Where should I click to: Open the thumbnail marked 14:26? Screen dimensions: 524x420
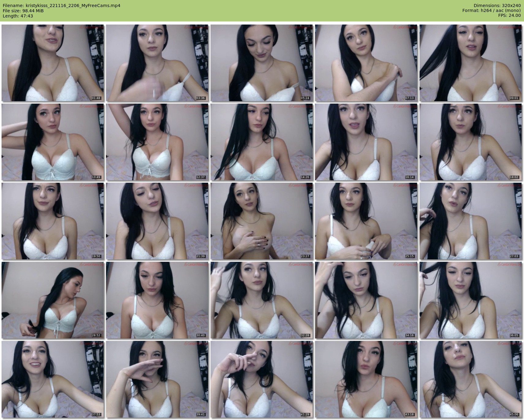pyautogui.click(x=261, y=142)
